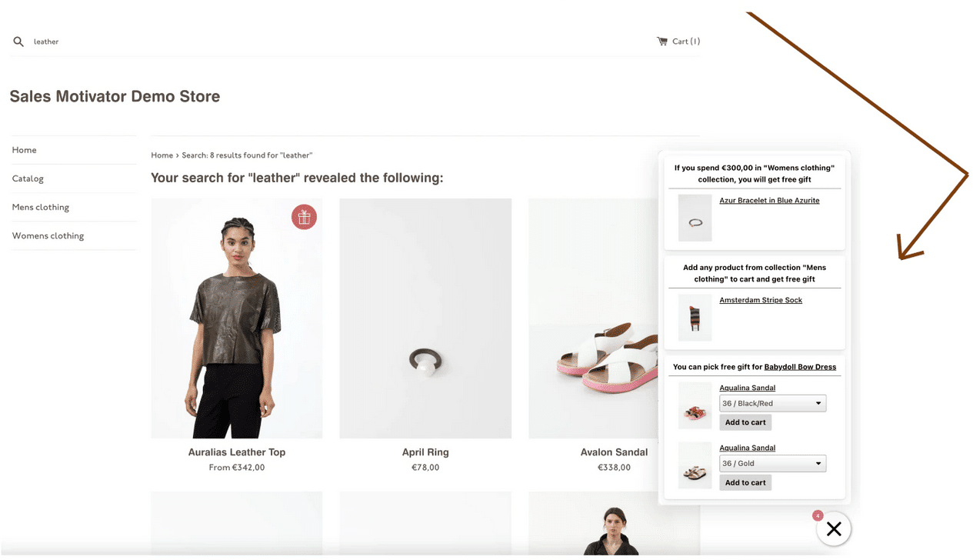
Task: Open the Azur Bracelet in Blue Azurite link
Action: (769, 201)
